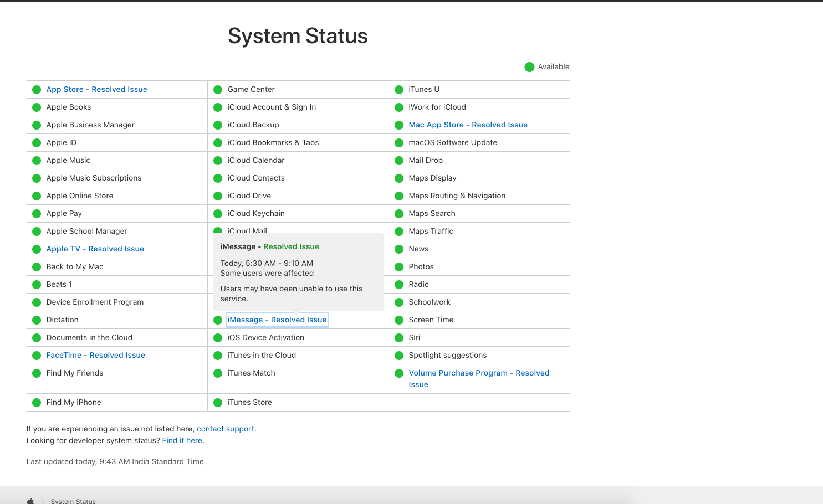Click the status dot next to iCloud Drive
Image resolution: width=823 pixels, height=504 pixels.
point(218,196)
